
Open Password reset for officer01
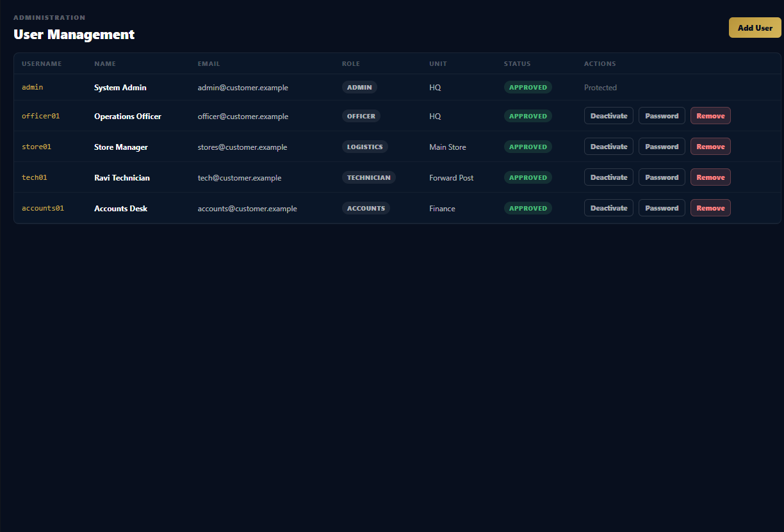662,116
